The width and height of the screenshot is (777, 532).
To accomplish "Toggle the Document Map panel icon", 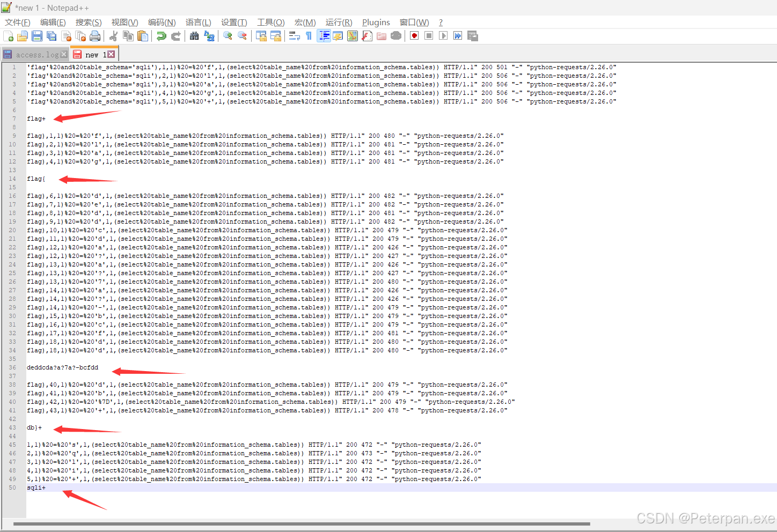I will (353, 36).
